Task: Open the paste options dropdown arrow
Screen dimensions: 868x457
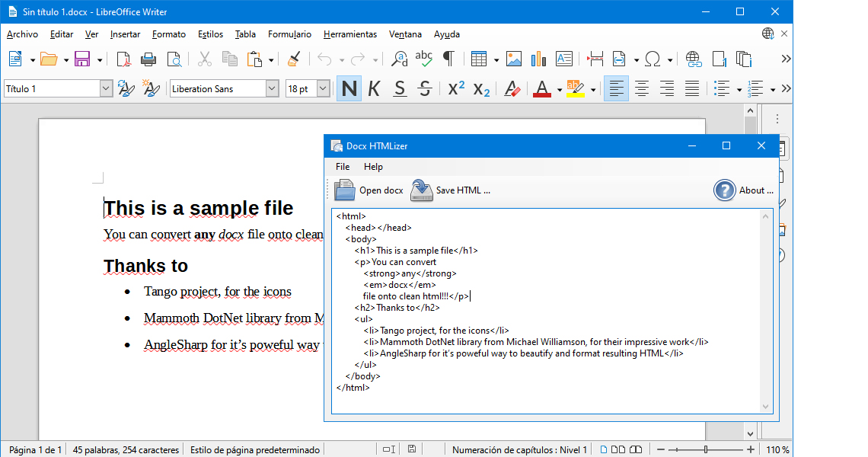Action: pyautogui.click(x=271, y=60)
